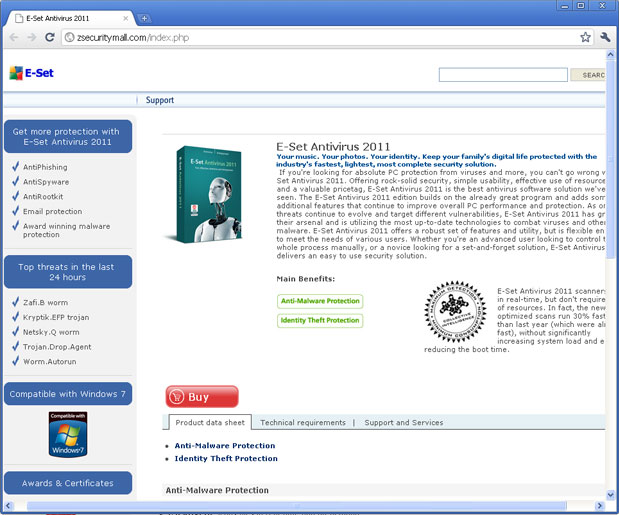Click the green Anti-Malware Protection button
The width and height of the screenshot is (619, 515).
(x=320, y=301)
